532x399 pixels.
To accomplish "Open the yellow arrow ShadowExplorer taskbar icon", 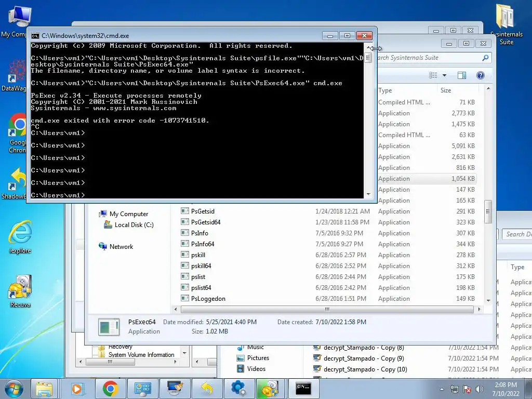I will click(207, 389).
